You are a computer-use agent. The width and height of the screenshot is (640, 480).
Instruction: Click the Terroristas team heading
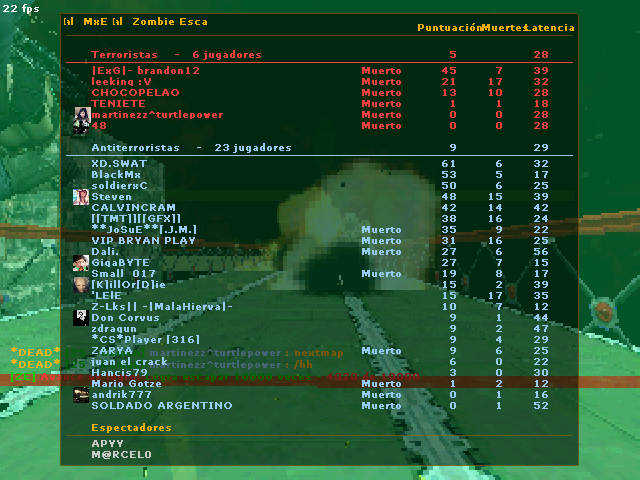tap(124, 55)
